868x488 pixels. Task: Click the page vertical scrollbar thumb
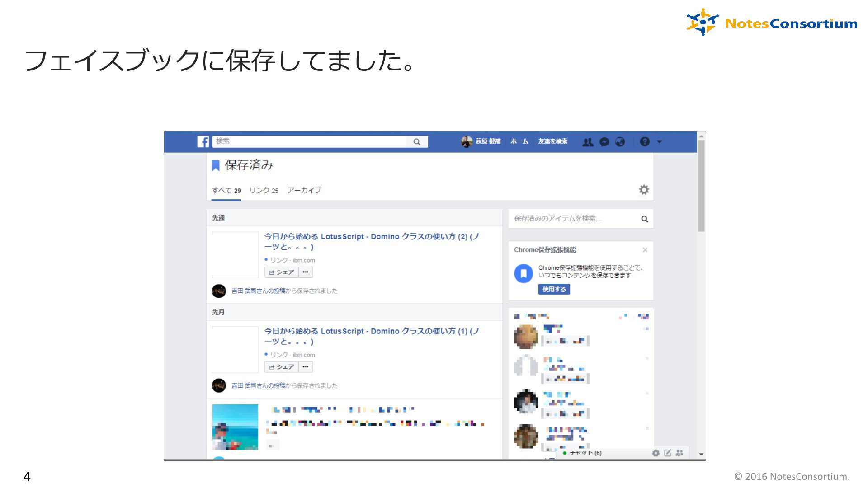click(x=701, y=185)
